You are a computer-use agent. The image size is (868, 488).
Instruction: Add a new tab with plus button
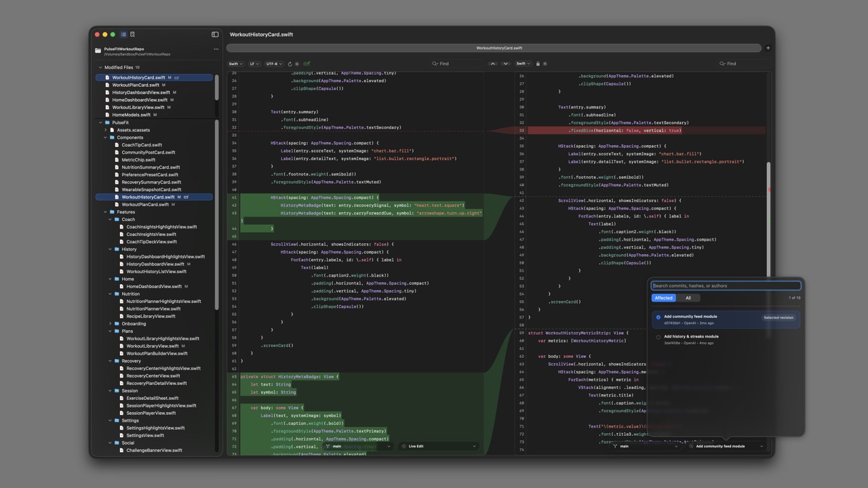click(768, 48)
